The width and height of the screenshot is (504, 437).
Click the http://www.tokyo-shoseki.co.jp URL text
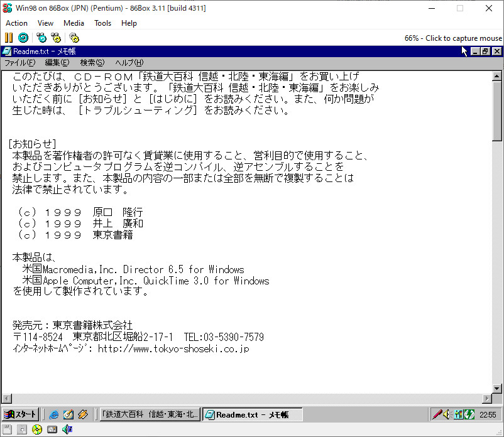click(173, 348)
